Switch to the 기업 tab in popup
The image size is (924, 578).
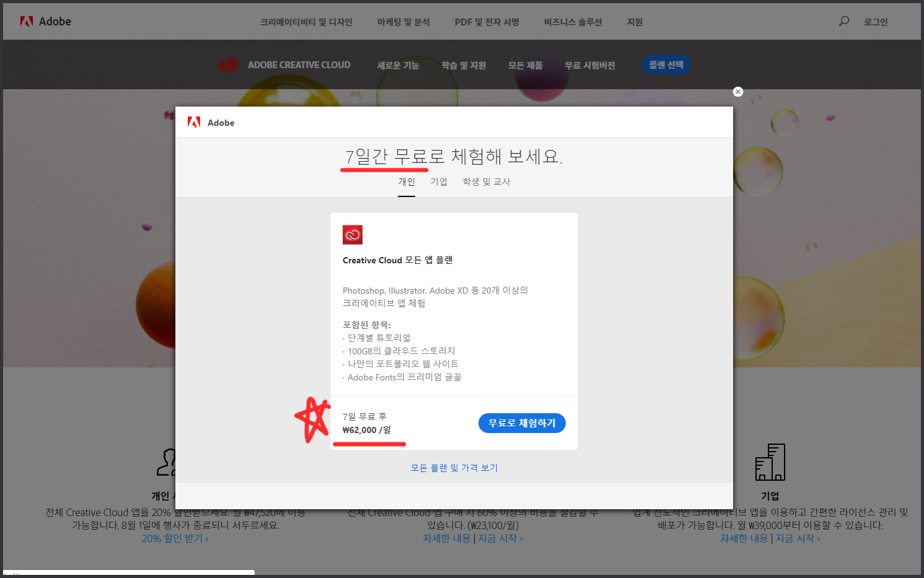point(439,182)
